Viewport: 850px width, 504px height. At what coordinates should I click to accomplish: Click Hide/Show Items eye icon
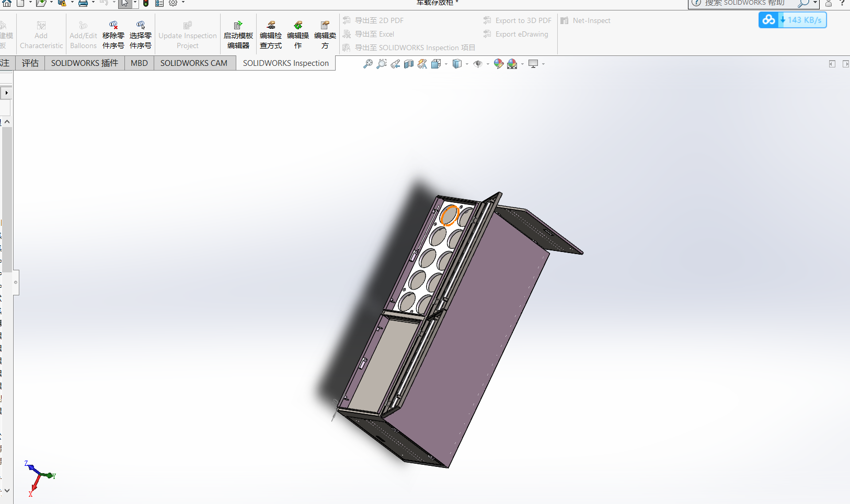tap(478, 64)
